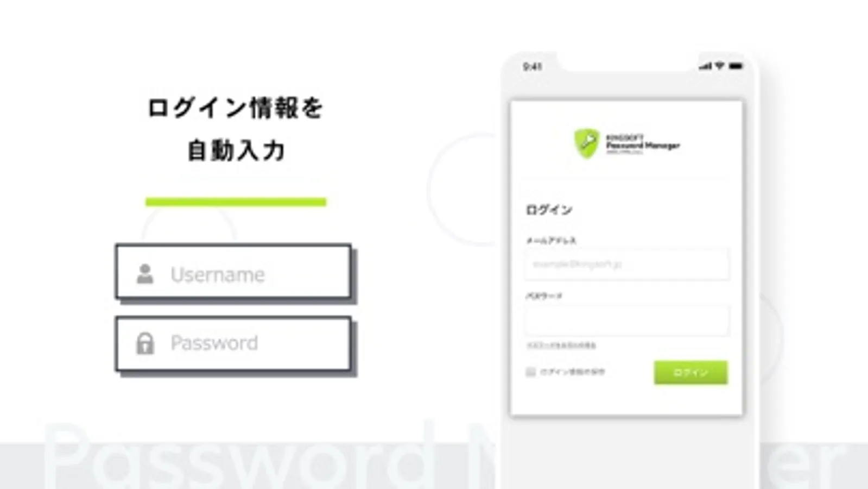
Task: Click the user silhouette icon beside Username
Action: click(144, 274)
